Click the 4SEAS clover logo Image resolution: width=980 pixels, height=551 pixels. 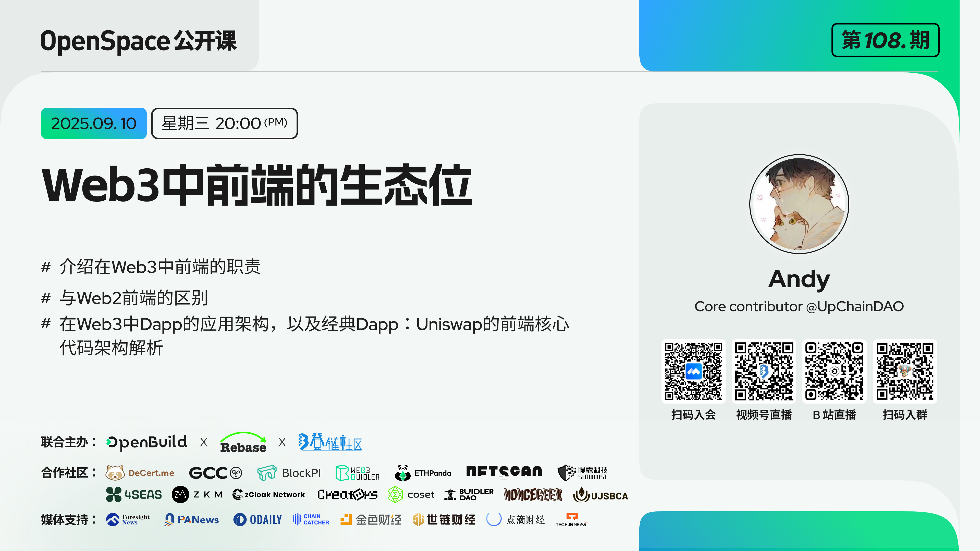[x=133, y=494]
